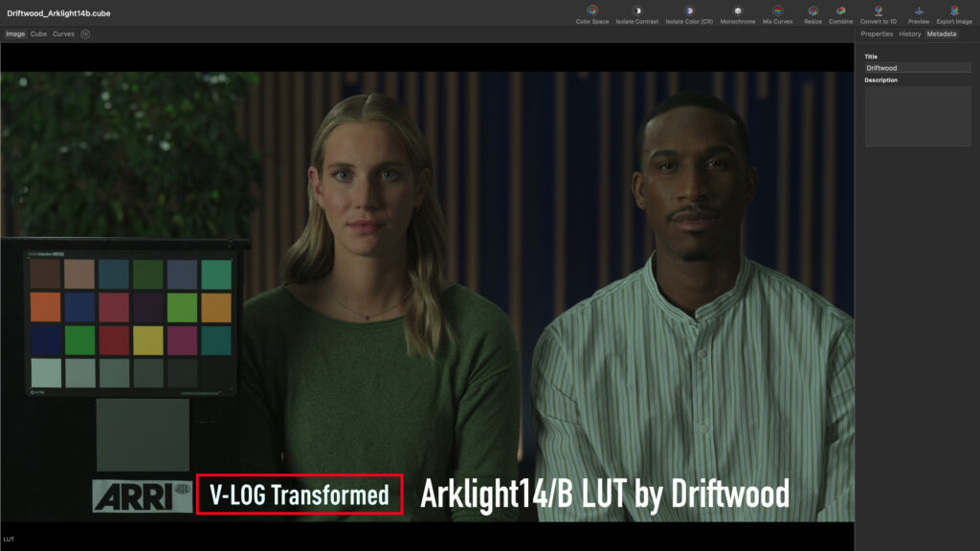
Task: Click the LUT status label
Action: (9, 540)
